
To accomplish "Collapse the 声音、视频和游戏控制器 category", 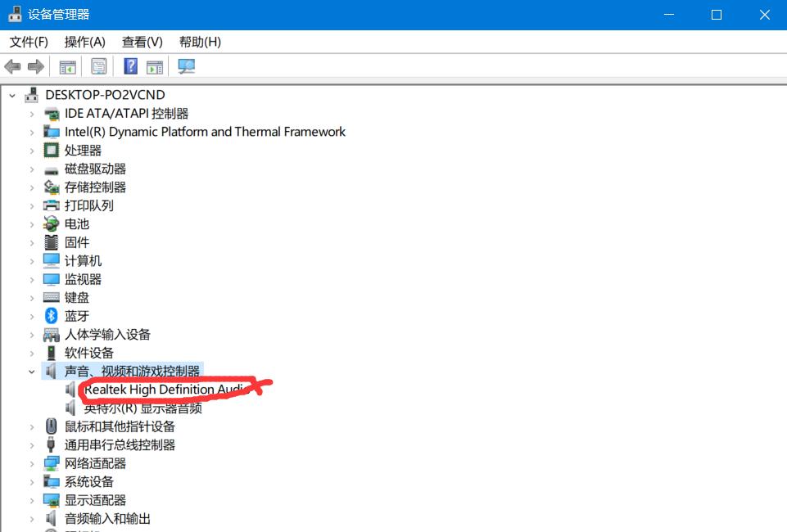I will [x=31, y=370].
